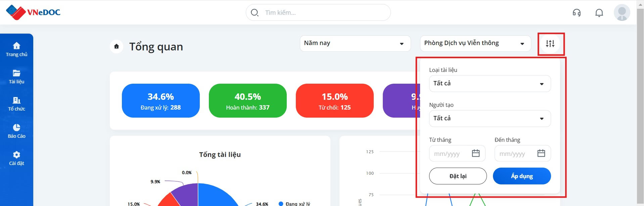Click the Đặt lại reset button
Screen dimensions: 644x206
tap(458, 176)
